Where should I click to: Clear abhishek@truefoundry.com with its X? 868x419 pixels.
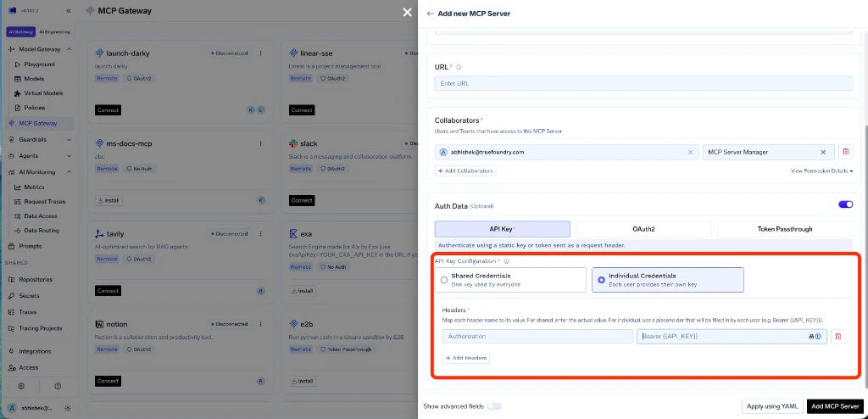[690, 152]
